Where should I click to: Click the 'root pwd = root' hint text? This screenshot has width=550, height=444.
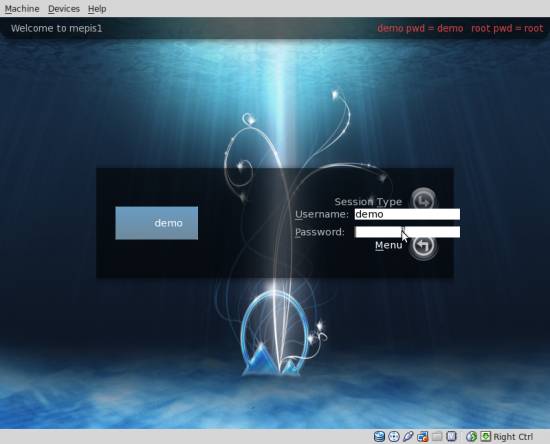[507, 28]
